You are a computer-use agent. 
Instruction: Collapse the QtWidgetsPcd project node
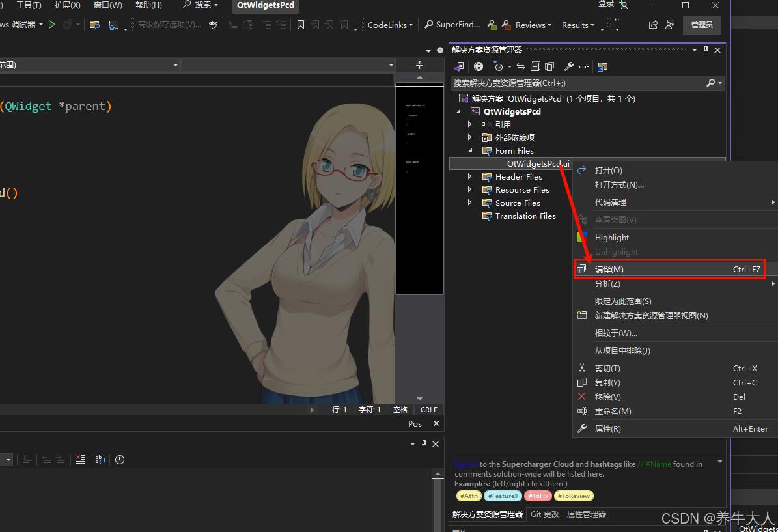click(458, 111)
